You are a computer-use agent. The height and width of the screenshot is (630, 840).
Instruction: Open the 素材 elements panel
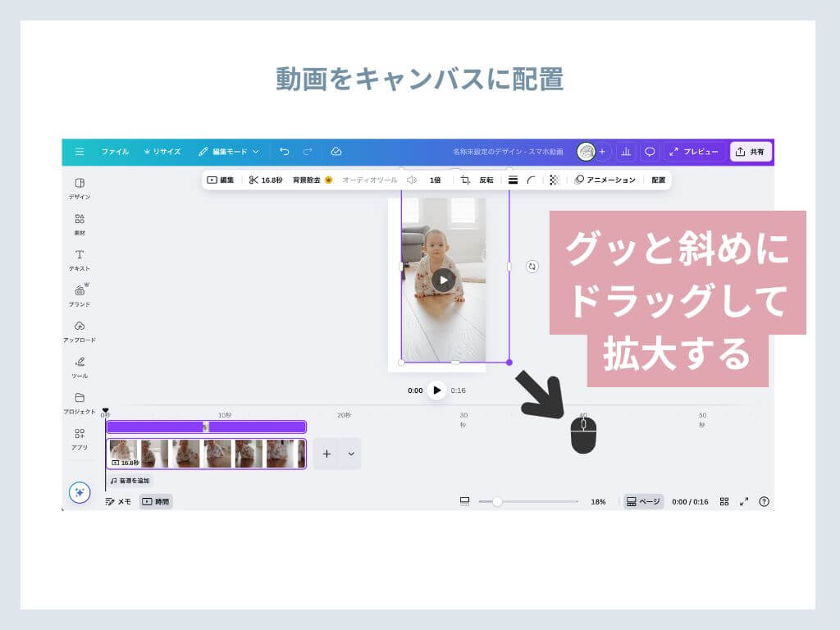click(x=80, y=224)
